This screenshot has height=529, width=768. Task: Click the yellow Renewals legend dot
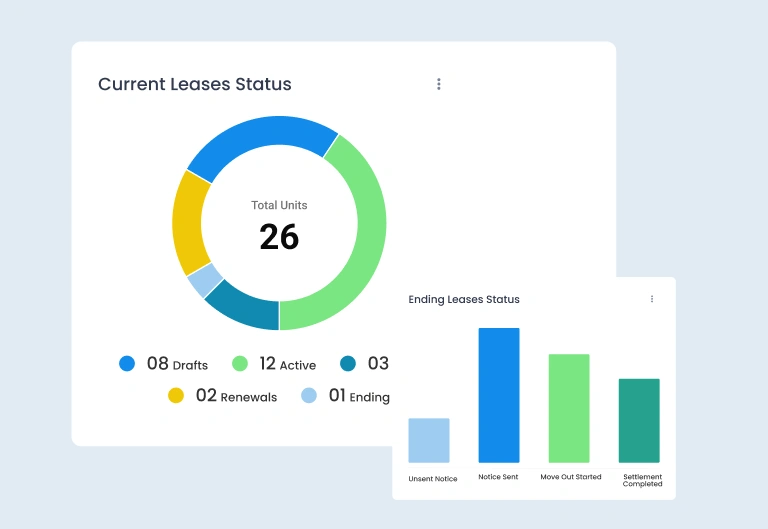176,396
